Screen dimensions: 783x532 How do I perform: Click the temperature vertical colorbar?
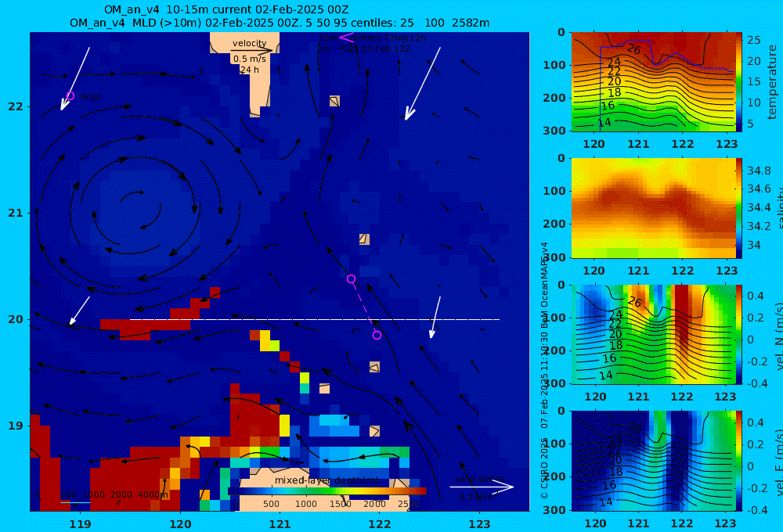tap(739, 82)
